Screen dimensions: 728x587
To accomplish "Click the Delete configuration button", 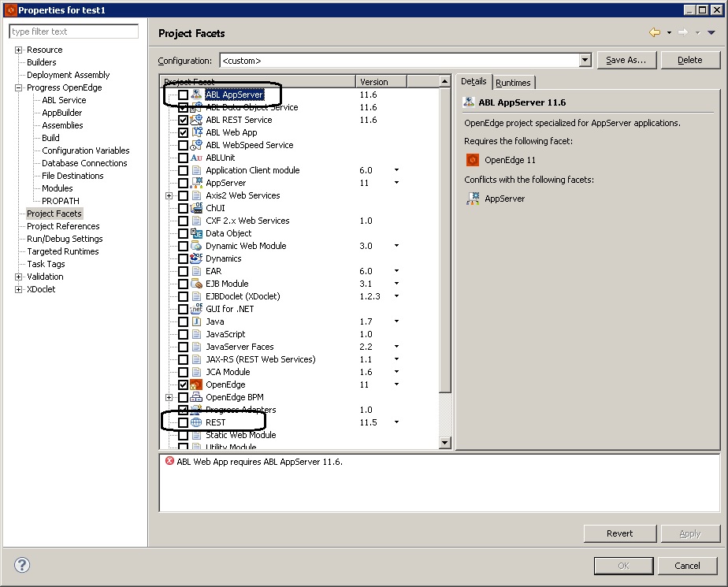I will pyautogui.click(x=690, y=60).
